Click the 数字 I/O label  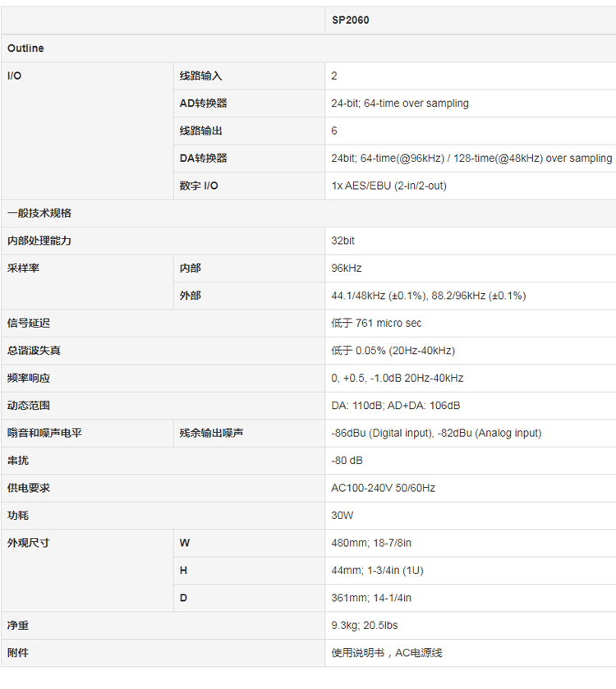click(x=199, y=186)
